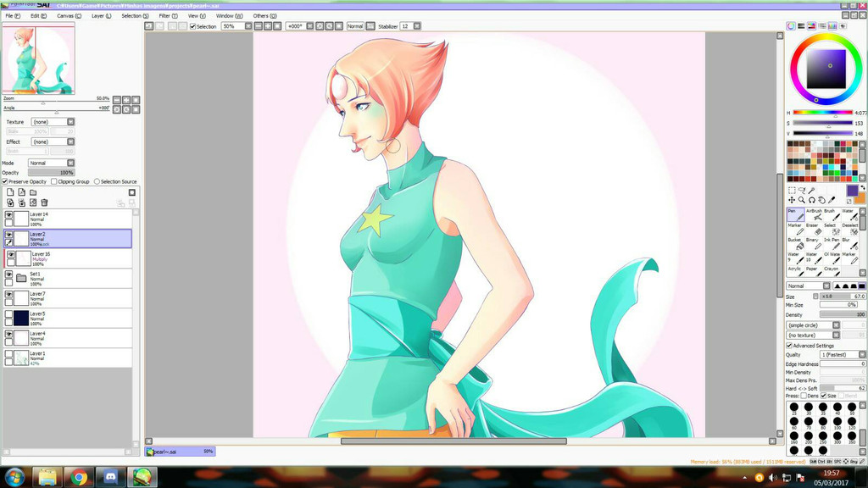This screenshot has height=488, width=868.
Task: Choose the lasso selection tool
Action: (x=802, y=191)
